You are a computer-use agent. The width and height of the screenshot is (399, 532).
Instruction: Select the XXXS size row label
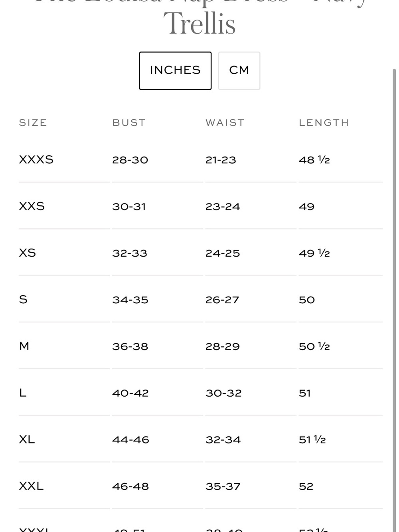tap(36, 160)
